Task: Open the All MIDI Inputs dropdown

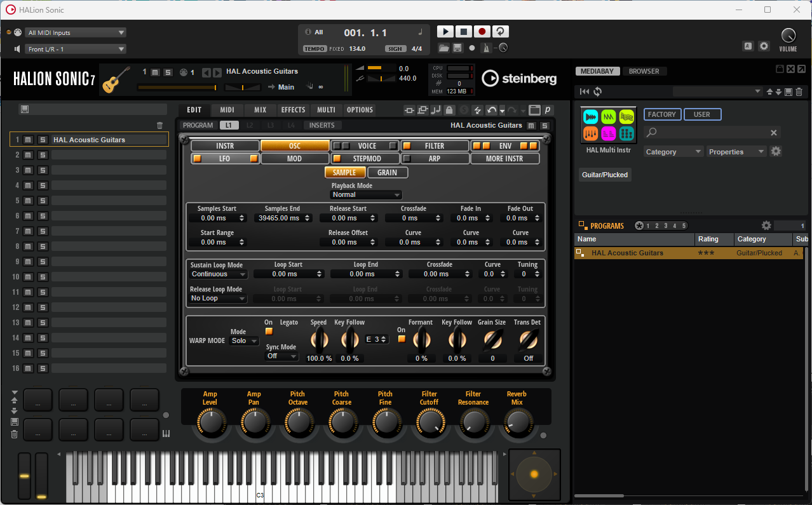Action: click(76, 33)
